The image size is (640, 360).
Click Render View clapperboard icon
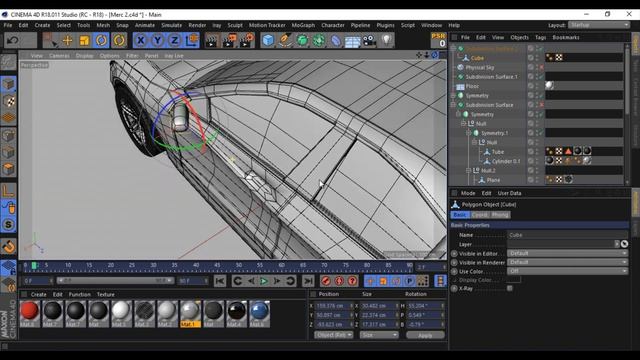212,40
